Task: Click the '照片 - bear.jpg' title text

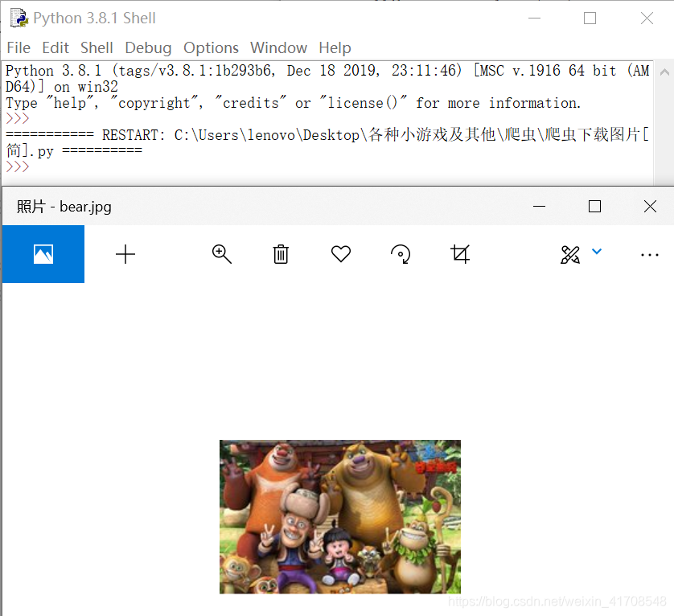Action: point(64,207)
